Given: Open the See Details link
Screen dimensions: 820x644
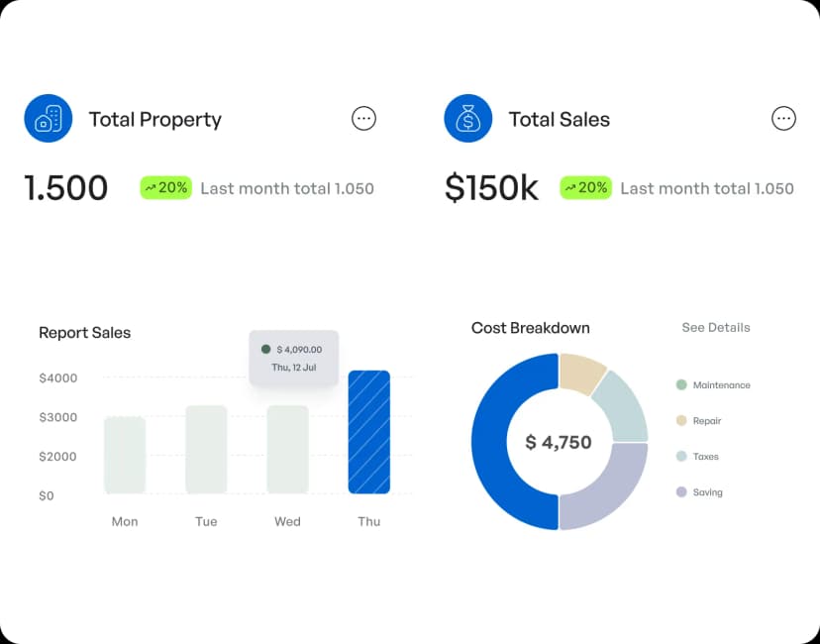Looking at the screenshot, I should coord(716,327).
